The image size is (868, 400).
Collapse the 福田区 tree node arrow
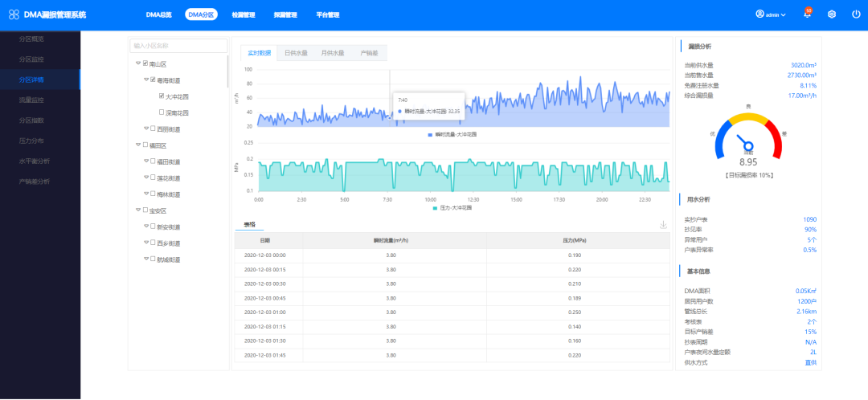pos(138,145)
